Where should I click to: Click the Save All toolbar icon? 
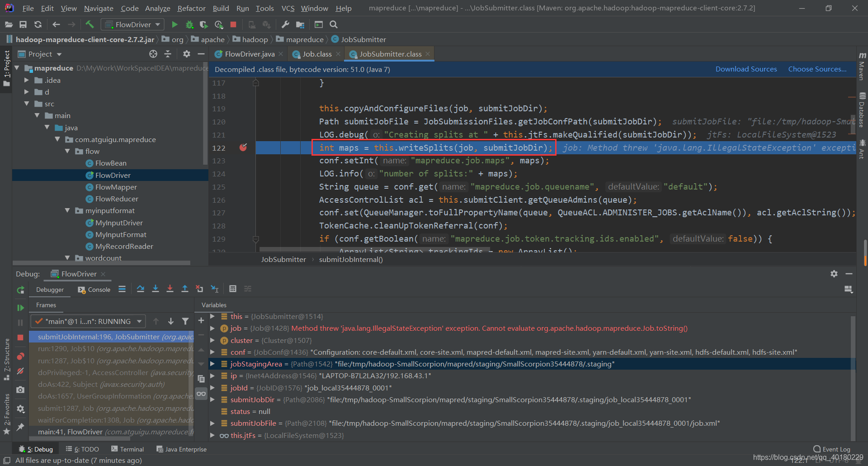click(23, 24)
